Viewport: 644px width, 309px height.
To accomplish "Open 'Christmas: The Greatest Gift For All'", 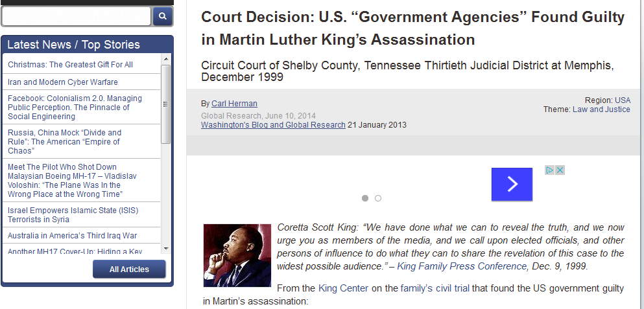I will click(71, 65).
